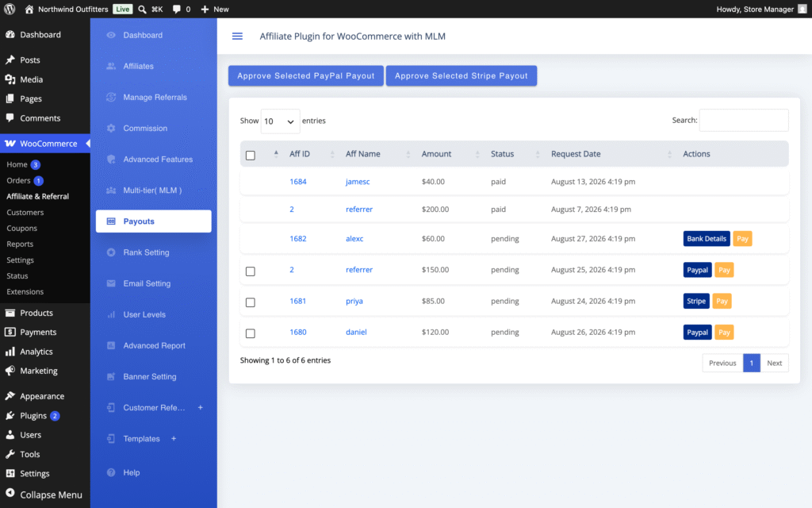Check the box for daniel $120.00 row

coord(250,333)
